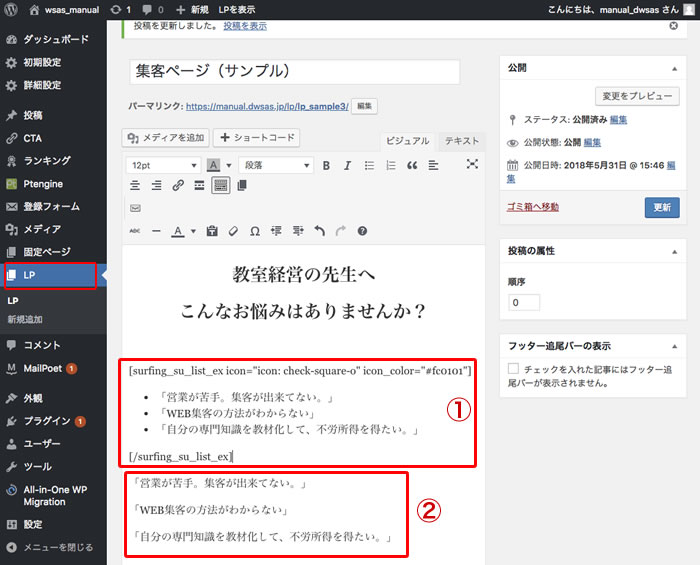This screenshot has width=700, height=565.
Task: Click the insert link icon
Action: (x=178, y=186)
